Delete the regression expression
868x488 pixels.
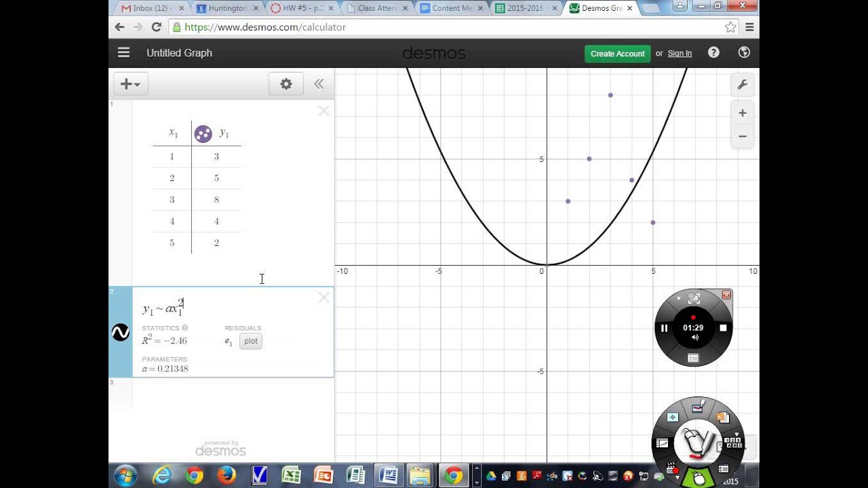323,298
